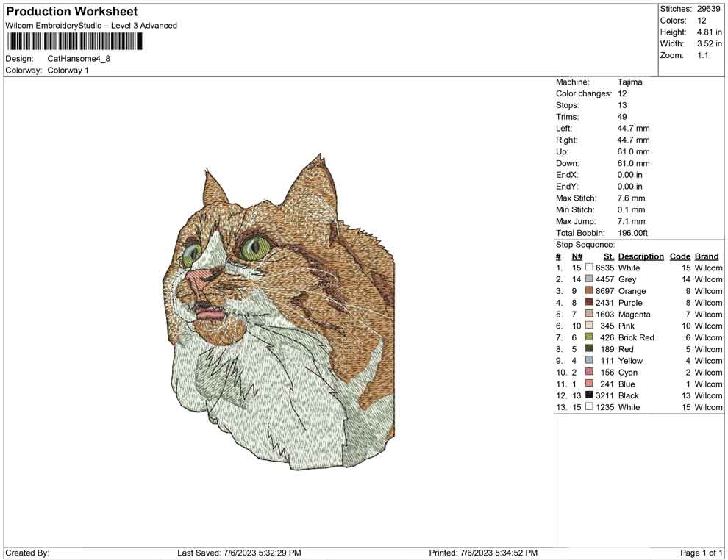Click the stitch count 3211 for Black
This screenshot has width=728, height=560.
[x=604, y=395]
